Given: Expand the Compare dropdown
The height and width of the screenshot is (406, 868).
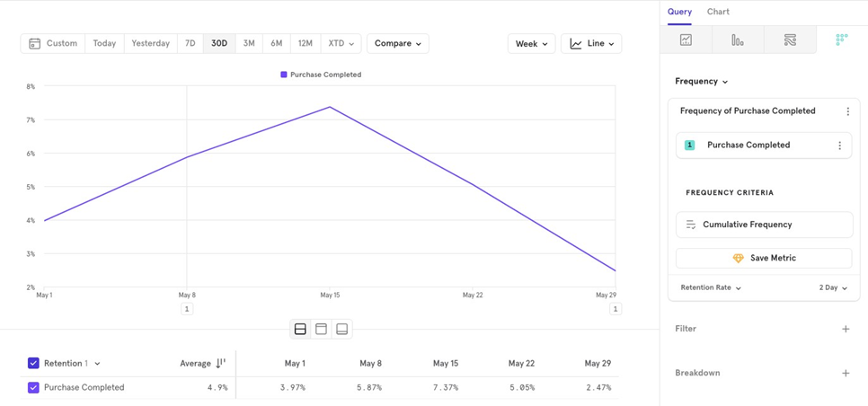Looking at the screenshot, I should [x=397, y=43].
